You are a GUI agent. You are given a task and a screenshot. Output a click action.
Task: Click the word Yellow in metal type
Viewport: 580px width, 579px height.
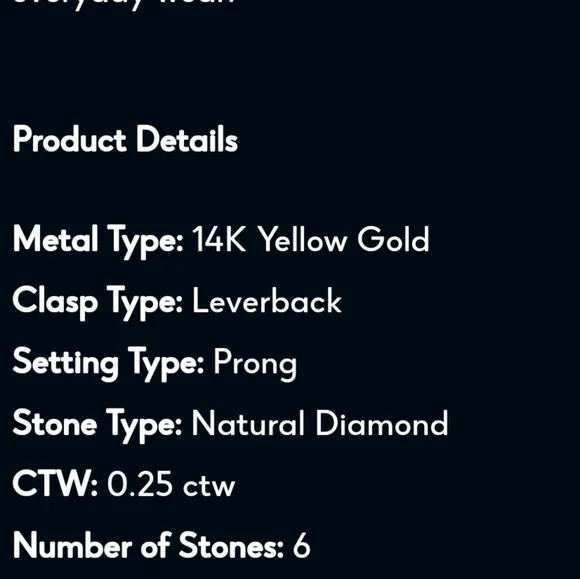point(302,239)
